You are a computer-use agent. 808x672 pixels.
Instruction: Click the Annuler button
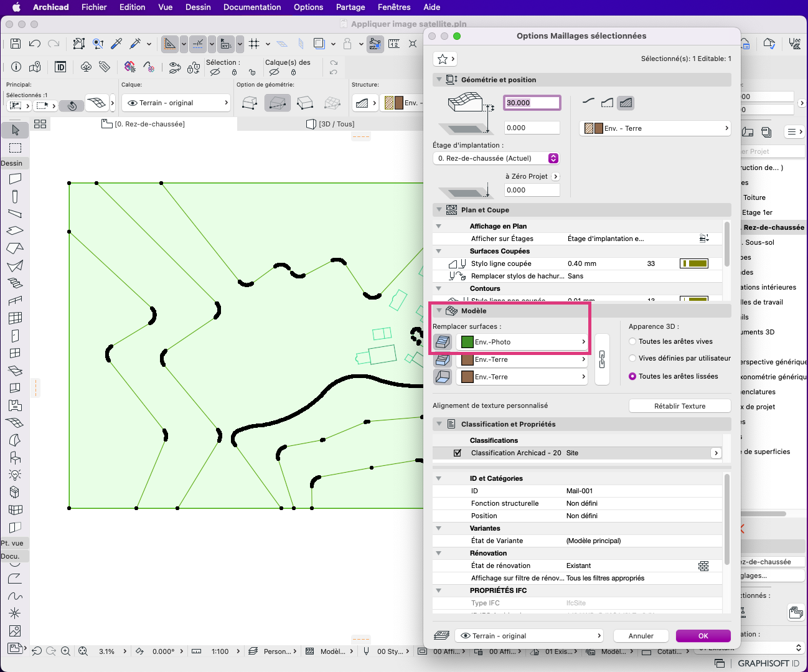641,636
